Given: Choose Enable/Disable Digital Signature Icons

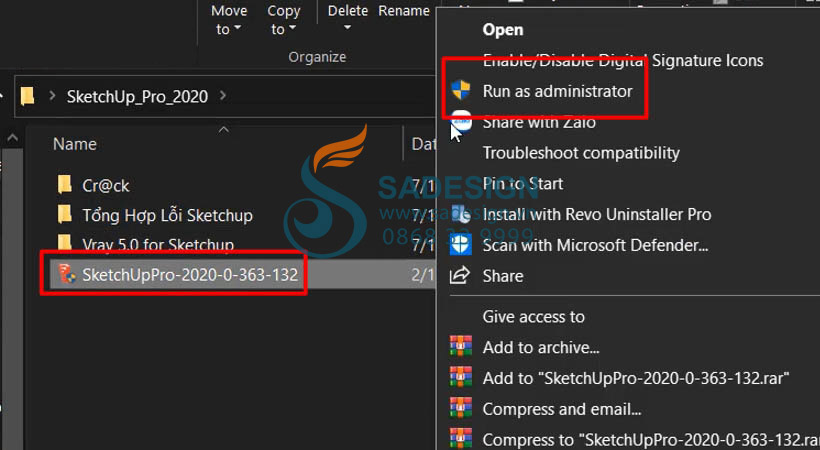Looking at the screenshot, I should click(x=622, y=61).
